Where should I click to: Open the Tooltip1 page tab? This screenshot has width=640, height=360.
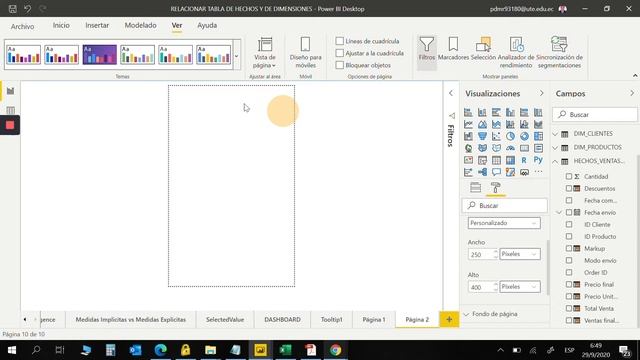(x=331, y=319)
